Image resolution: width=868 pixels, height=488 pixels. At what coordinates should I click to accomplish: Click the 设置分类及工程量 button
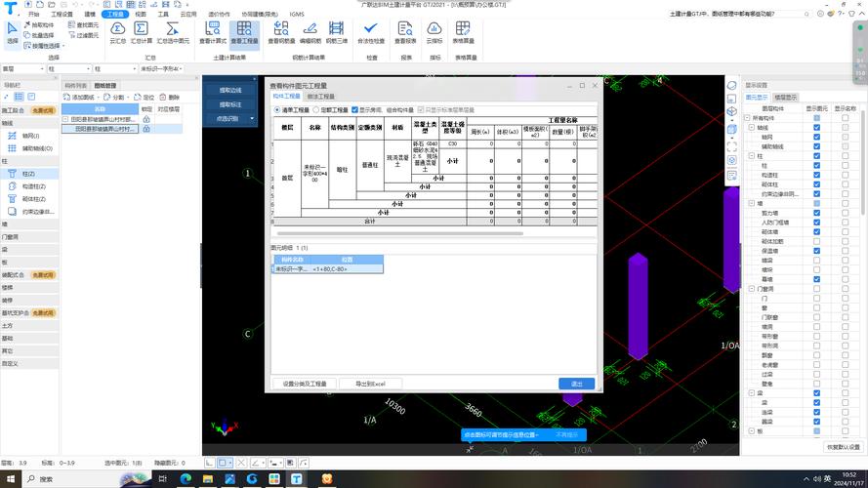click(x=305, y=384)
